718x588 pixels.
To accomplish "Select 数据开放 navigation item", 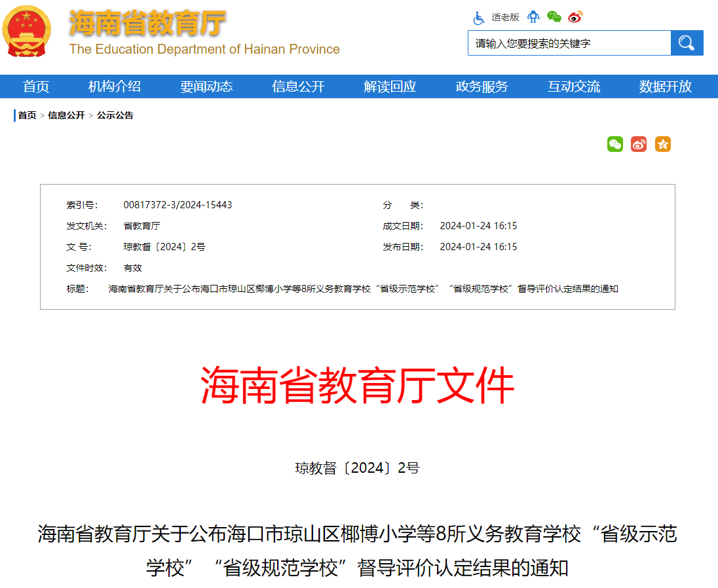I will pos(666,86).
